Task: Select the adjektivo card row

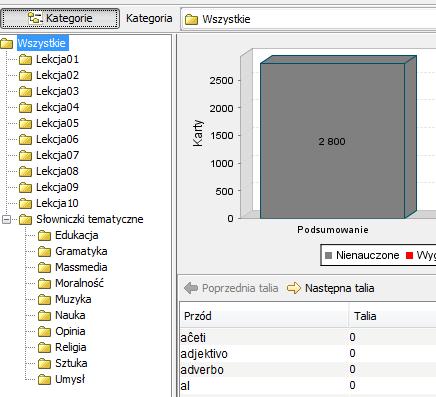Action: [x=308, y=353]
